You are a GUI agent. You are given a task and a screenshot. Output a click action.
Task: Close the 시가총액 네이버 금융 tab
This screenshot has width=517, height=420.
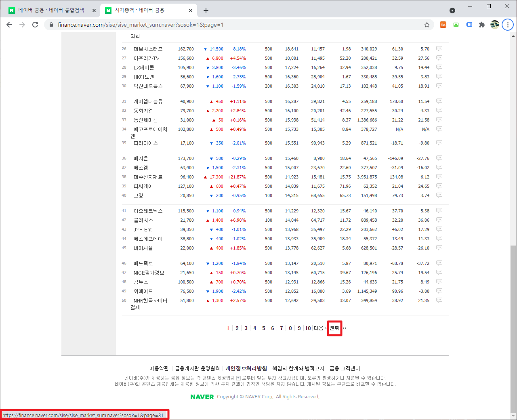point(191,10)
